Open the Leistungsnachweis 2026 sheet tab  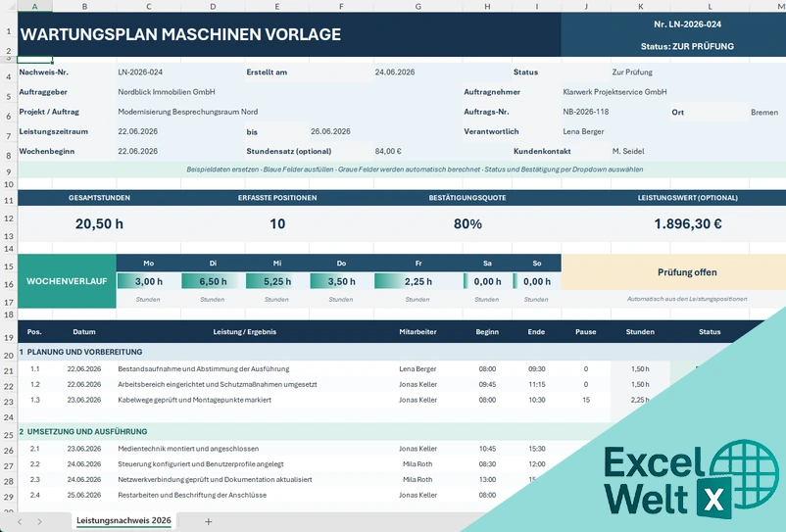[123, 520]
